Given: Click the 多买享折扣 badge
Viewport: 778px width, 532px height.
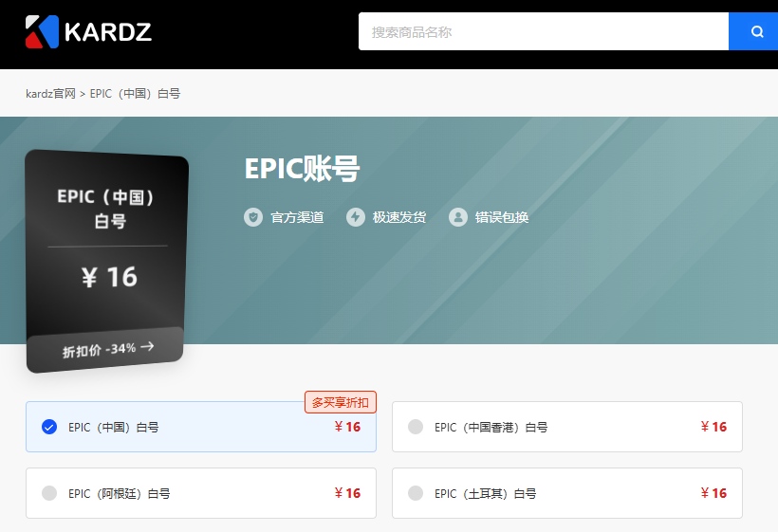Looking at the screenshot, I should (341, 402).
